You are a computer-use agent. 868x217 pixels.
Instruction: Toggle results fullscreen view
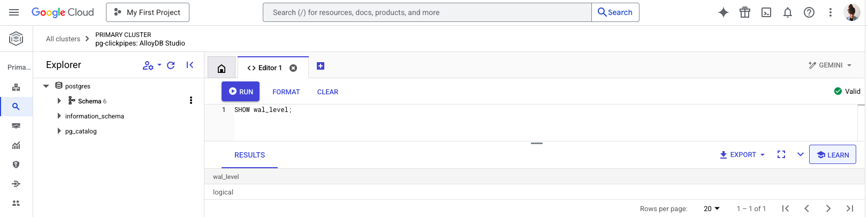click(781, 154)
